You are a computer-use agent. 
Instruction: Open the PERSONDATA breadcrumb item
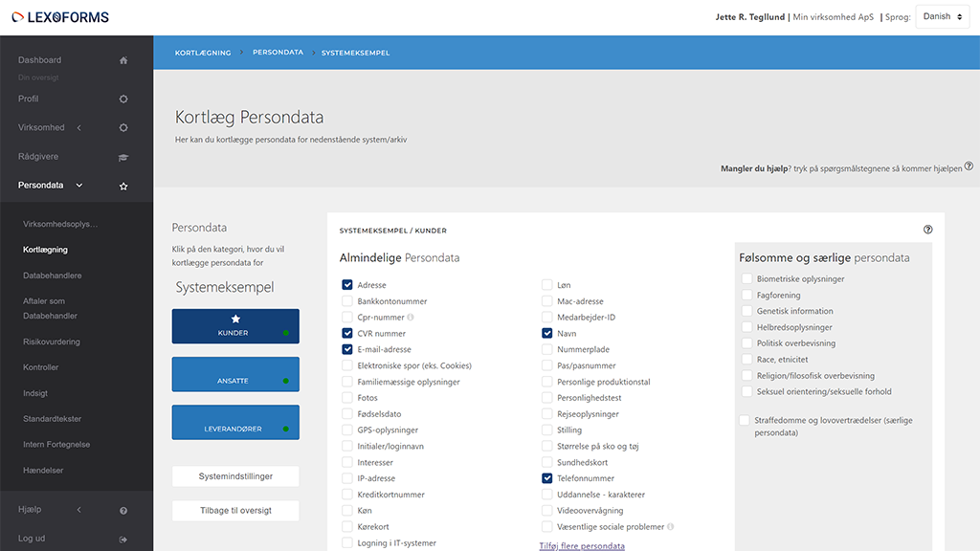[x=278, y=52]
